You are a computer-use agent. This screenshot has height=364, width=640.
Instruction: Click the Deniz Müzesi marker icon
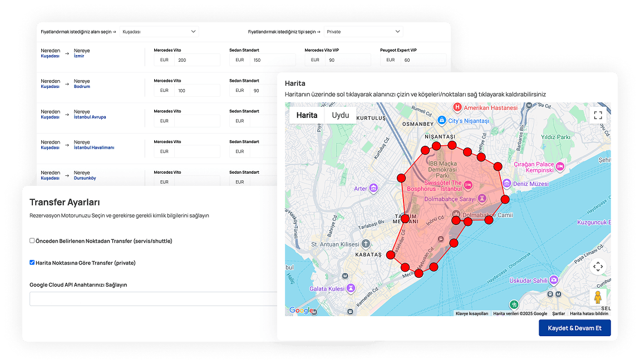(x=506, y=183)
